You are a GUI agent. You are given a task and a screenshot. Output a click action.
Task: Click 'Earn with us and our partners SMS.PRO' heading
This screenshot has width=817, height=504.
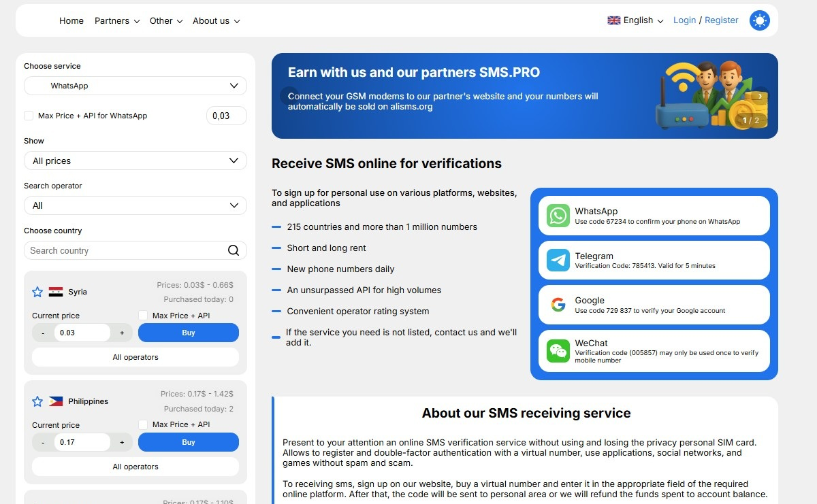coord(414,72)
